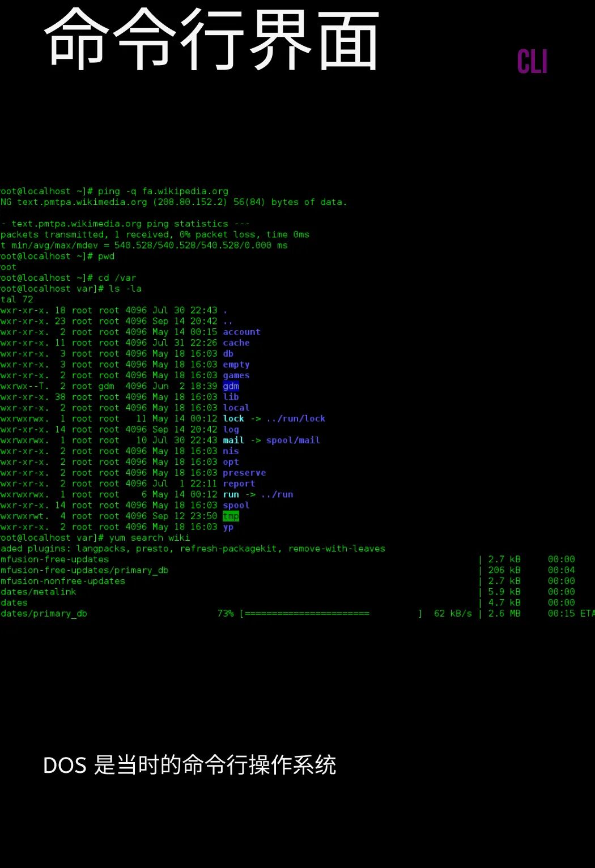
Task: Click the dates/metalink line
Action: click(38, 592)
